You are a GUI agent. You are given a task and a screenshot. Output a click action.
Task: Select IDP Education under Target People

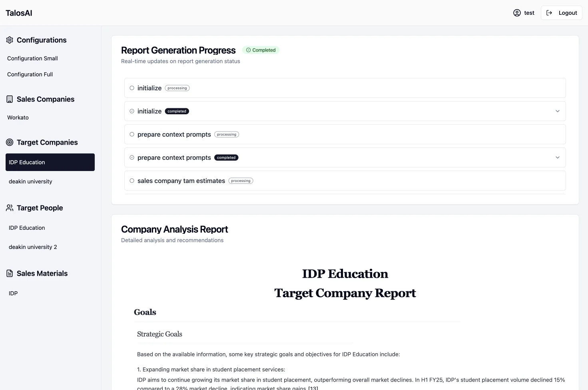pyautogui.click(x=27, y=228)
